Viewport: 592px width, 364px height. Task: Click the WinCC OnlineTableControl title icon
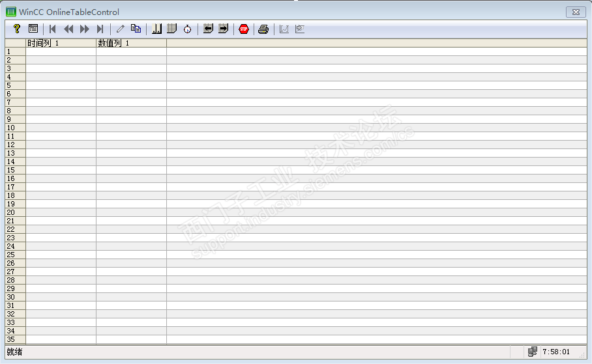11,12
